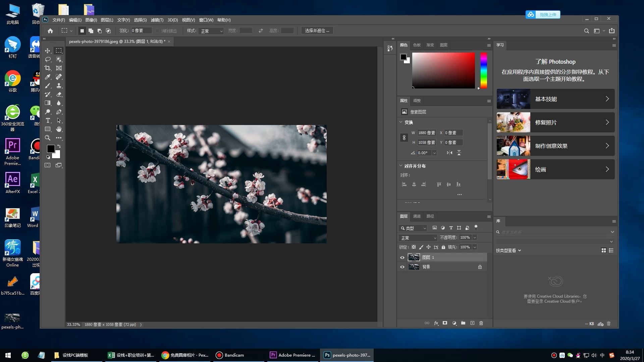Click the create new layer icon
This screenshot has width=644, height=362.
click(472, 323)
